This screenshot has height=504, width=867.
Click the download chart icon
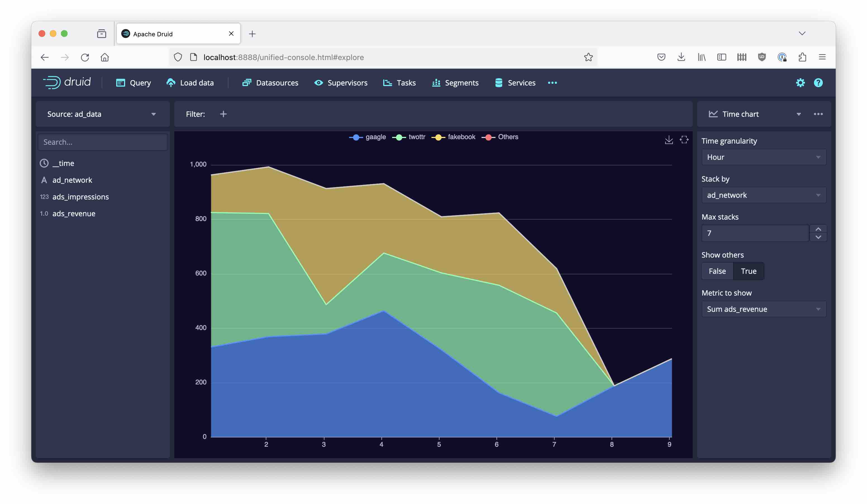(x=668, y=140)
